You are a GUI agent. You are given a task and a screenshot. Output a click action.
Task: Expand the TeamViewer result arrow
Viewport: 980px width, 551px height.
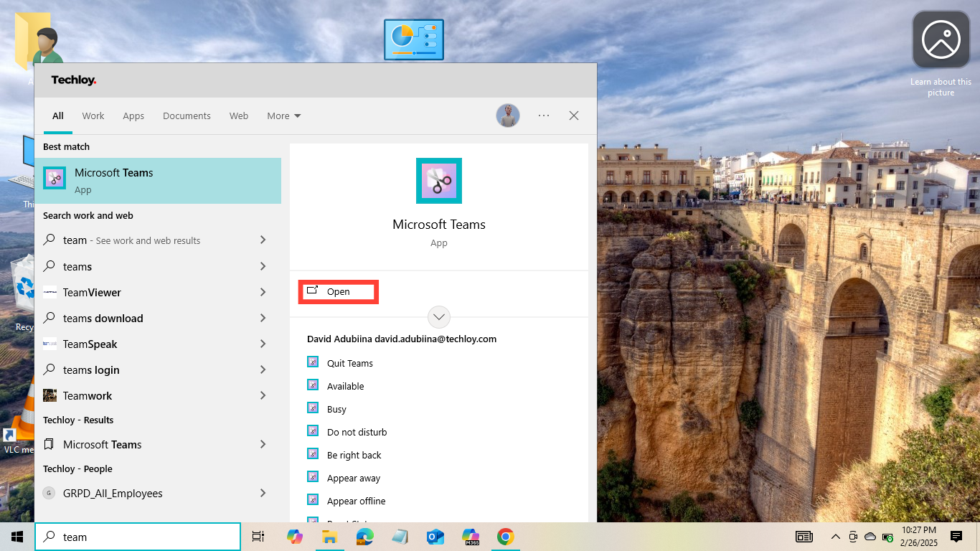(x=263, y=293)
